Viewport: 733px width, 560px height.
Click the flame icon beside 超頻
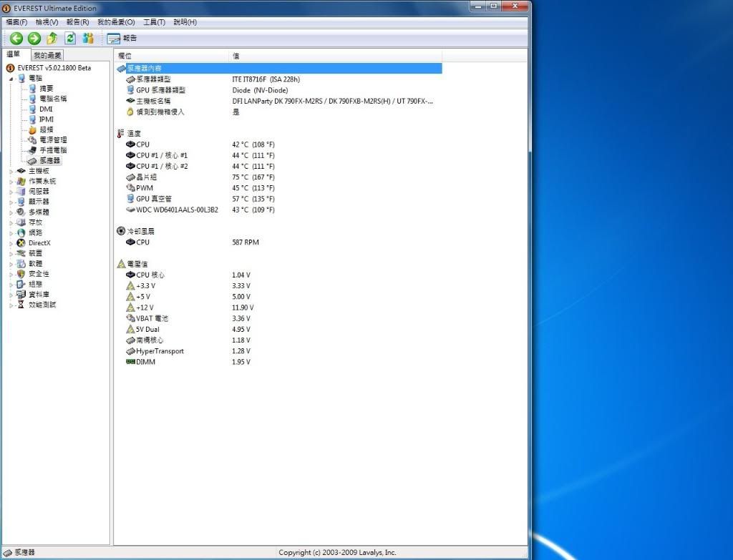pos(32,129)
